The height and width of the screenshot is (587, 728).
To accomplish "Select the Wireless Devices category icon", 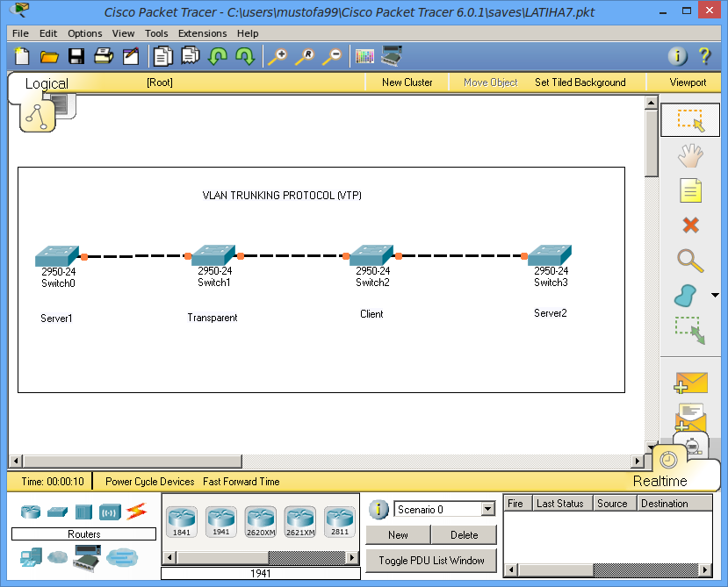I will [x=110, y=512].
